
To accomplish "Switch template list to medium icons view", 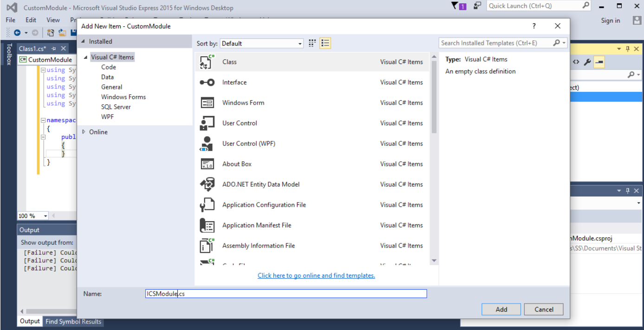I will click(325, 43).
